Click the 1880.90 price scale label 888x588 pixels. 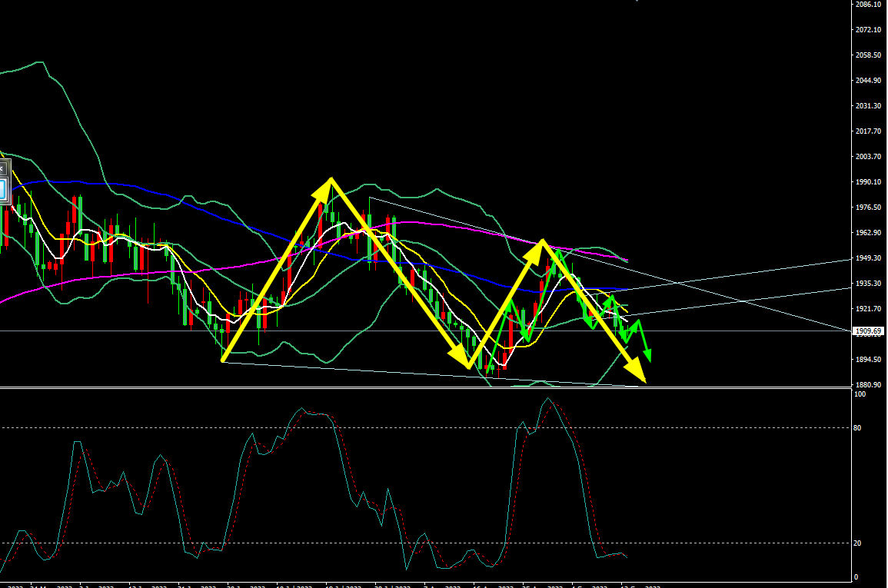coord(867,385)
